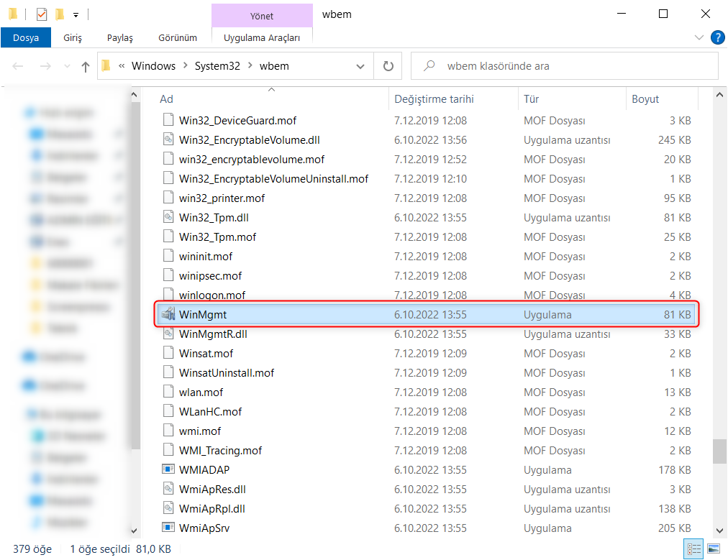The height and width of the screenshot is (560, 728).
Task: Select the Win32_EncryptableVolume.dll file icon
Action: coord(168,139)
